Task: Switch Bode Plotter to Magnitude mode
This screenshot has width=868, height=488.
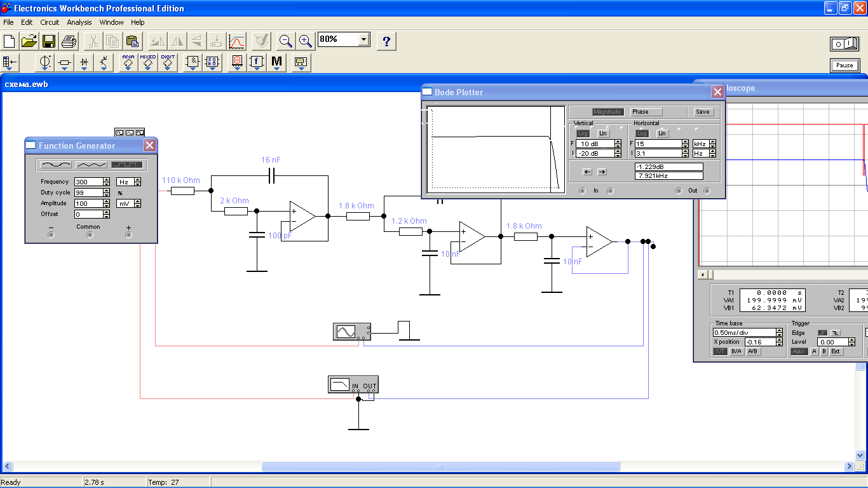Action: coord(608,112)
